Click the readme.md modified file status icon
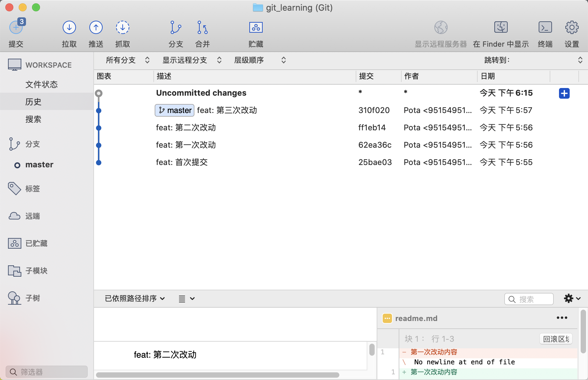Screen dimensions: 588x380 pos(387,318)
